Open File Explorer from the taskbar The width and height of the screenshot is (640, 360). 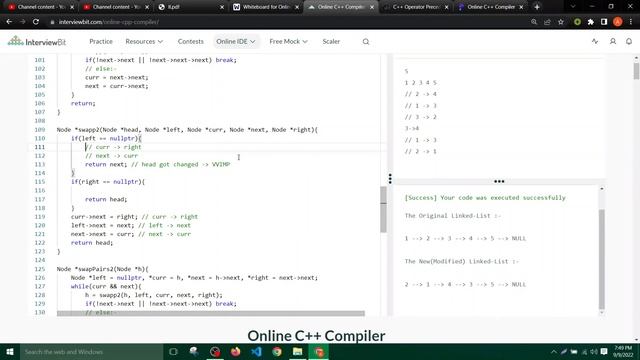click(x=298, y=352)
